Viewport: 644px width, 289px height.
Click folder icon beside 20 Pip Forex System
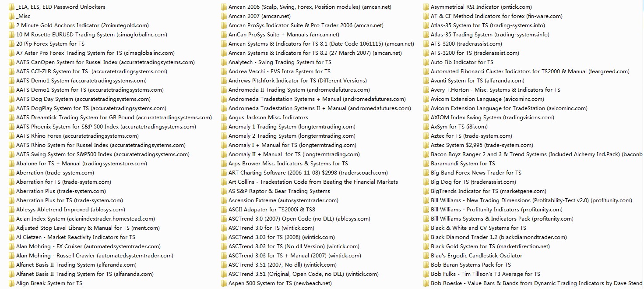[x=11, y=44]
